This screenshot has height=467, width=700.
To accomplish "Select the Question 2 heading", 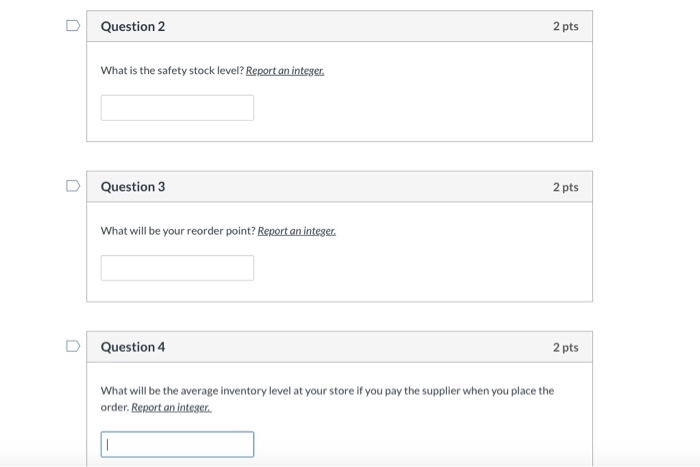I will (x=133, y=26).
